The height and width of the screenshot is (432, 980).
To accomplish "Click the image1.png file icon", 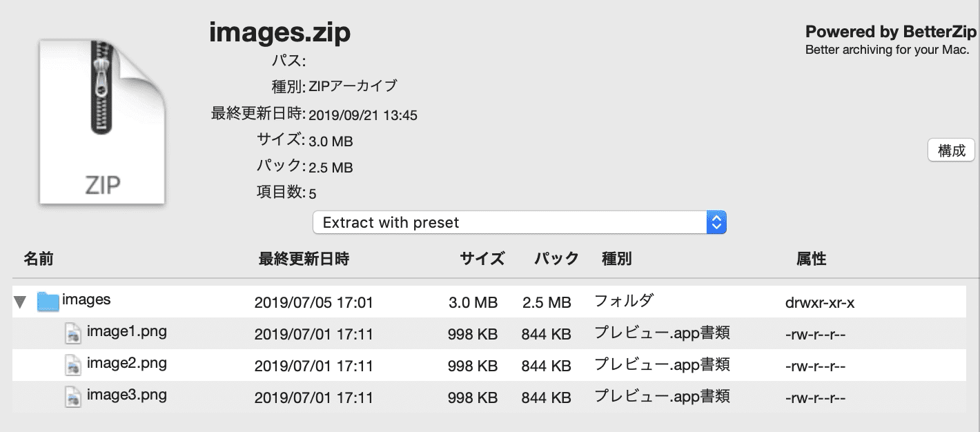I will click(73, 334).
